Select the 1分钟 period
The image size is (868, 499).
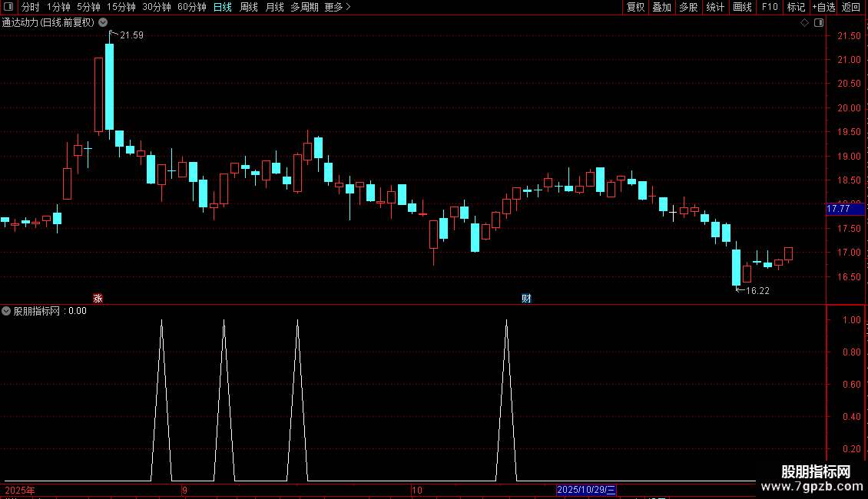tap(58, 7)
